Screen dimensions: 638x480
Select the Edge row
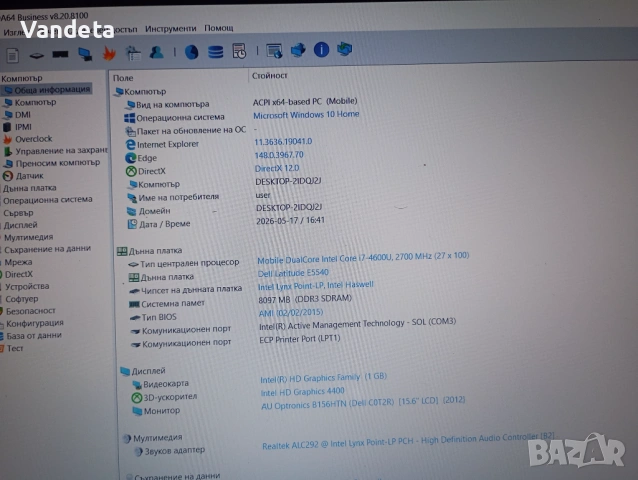pyautogui.click(x=141, y=158)
